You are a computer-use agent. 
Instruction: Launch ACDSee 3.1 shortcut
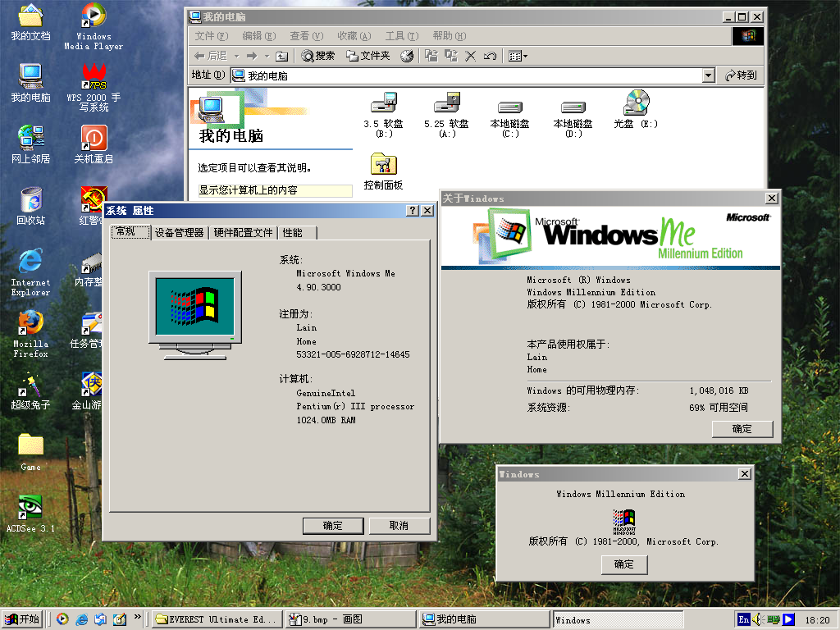30,514
